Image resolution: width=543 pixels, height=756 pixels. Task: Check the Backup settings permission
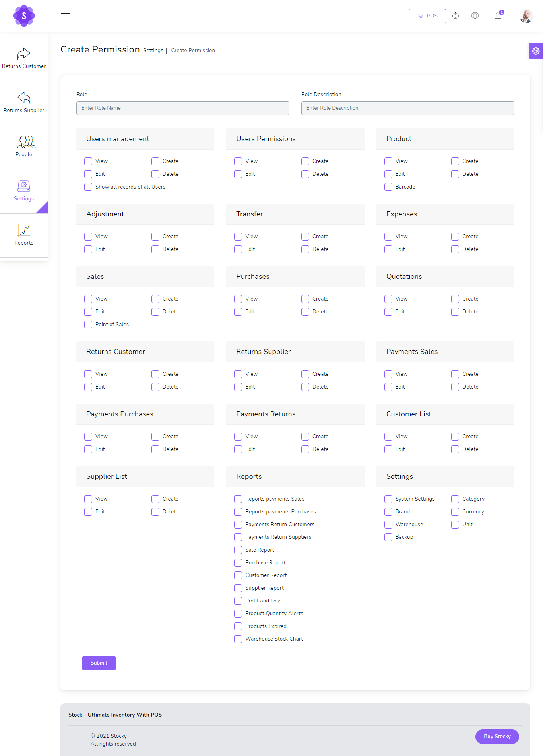click(x=388, y=537)
